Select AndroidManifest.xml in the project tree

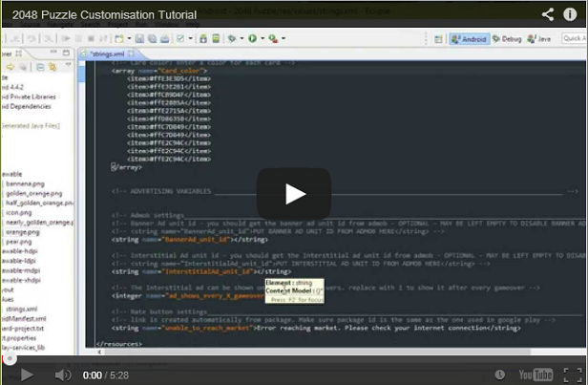pos(24,319)
